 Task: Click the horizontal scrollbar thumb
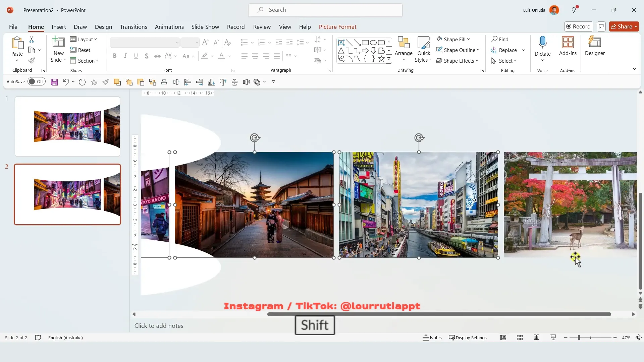point(439,314)
